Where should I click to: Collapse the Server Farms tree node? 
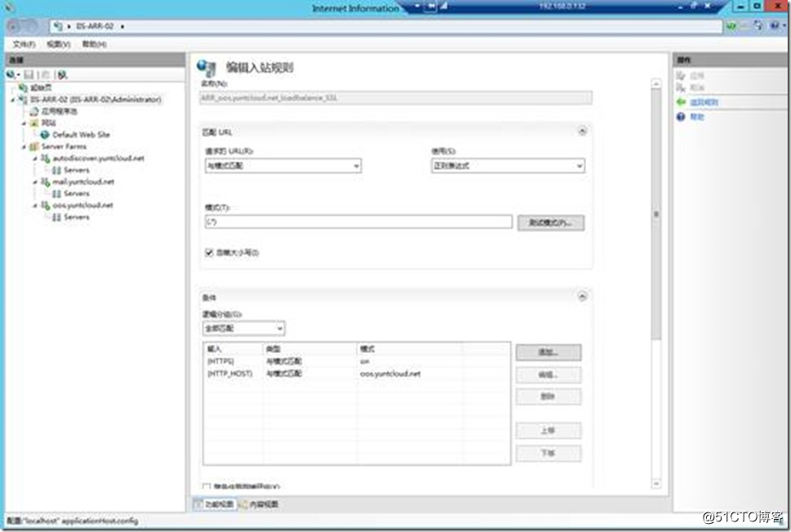(x=24, y=147)
